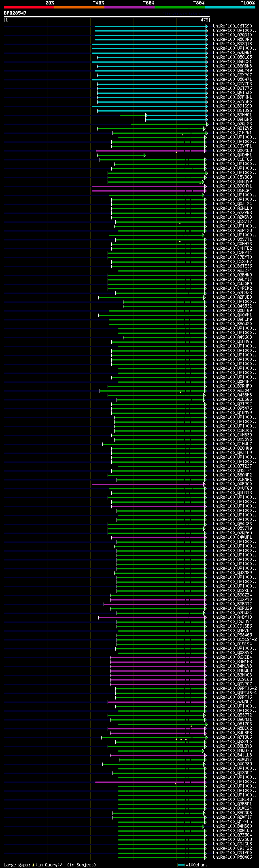Screen dimensions: 259x868
Task: Select hit label UniRef100_A8I2V5
Action: (x=232, y=129)
